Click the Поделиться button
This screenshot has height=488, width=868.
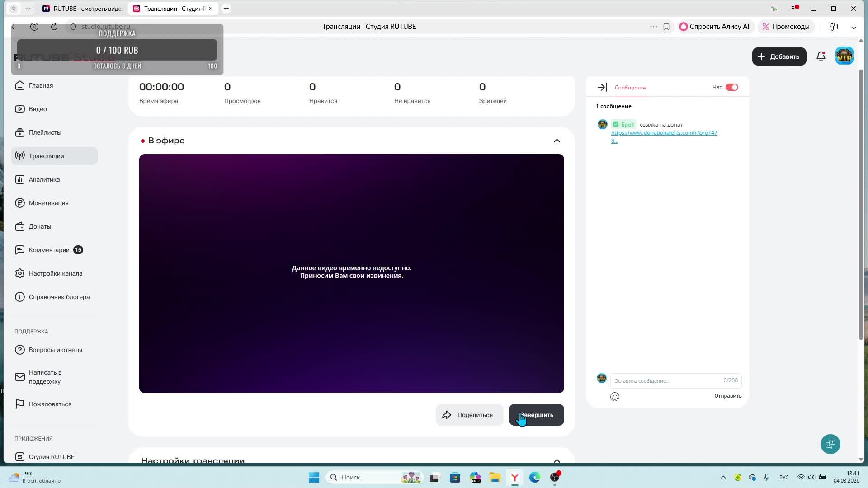point(469,415)
